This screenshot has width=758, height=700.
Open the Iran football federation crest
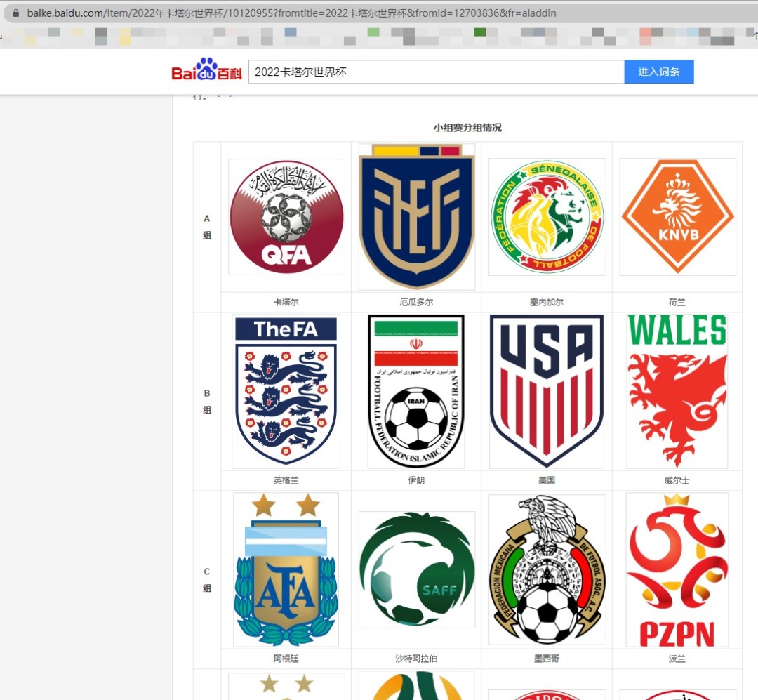click(416, 391)
